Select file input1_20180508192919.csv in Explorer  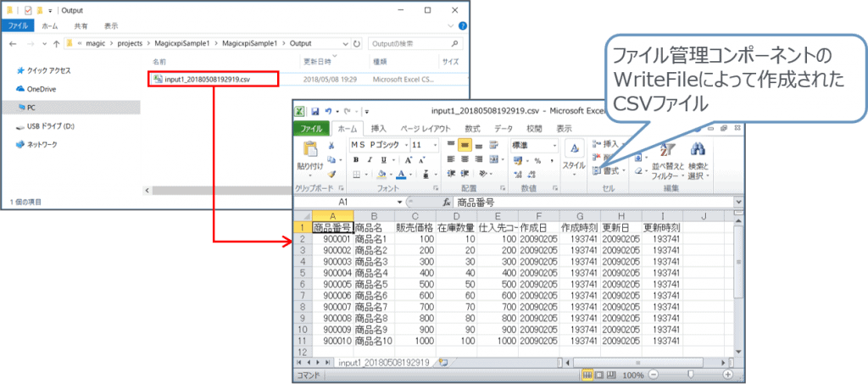214,79
